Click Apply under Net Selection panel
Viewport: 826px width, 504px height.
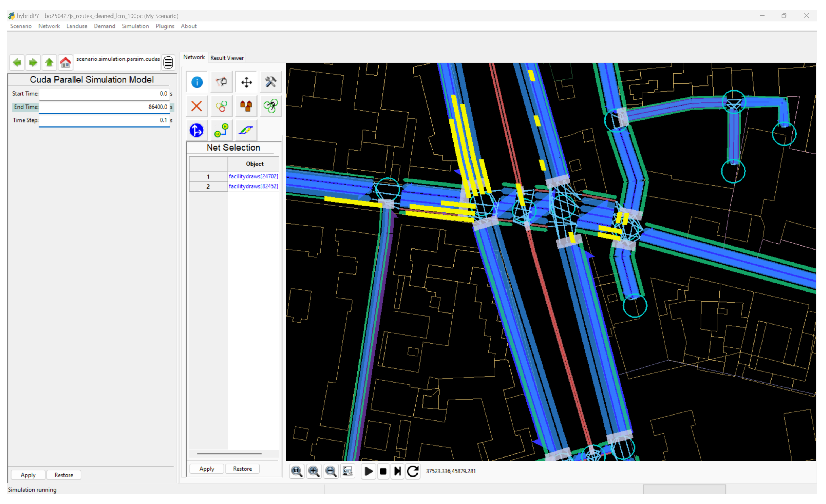point(206,469)
